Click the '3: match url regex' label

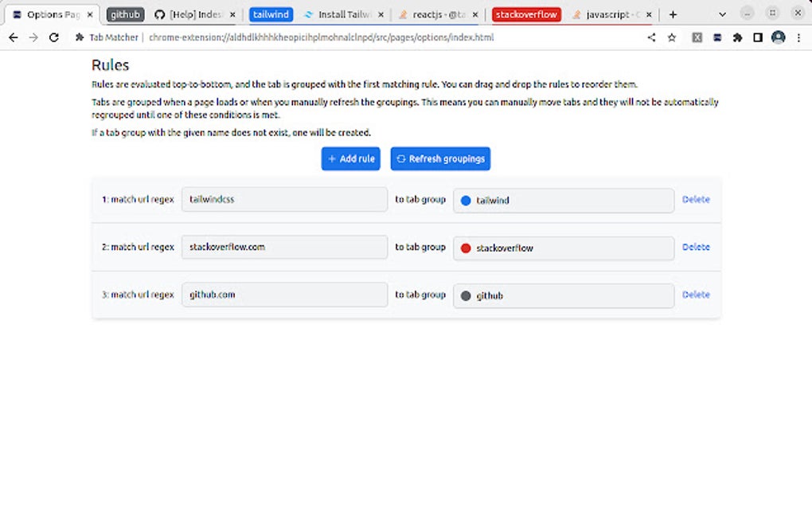click(138, 295)
